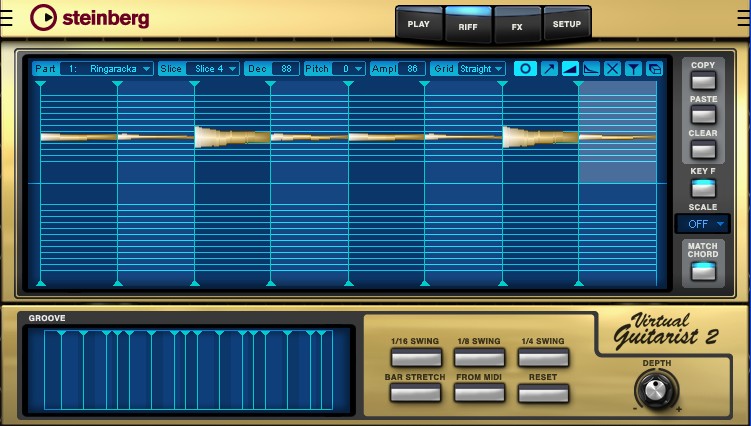Select the large third slice waveform
The image size is (751, 426).
coord(232,137)
